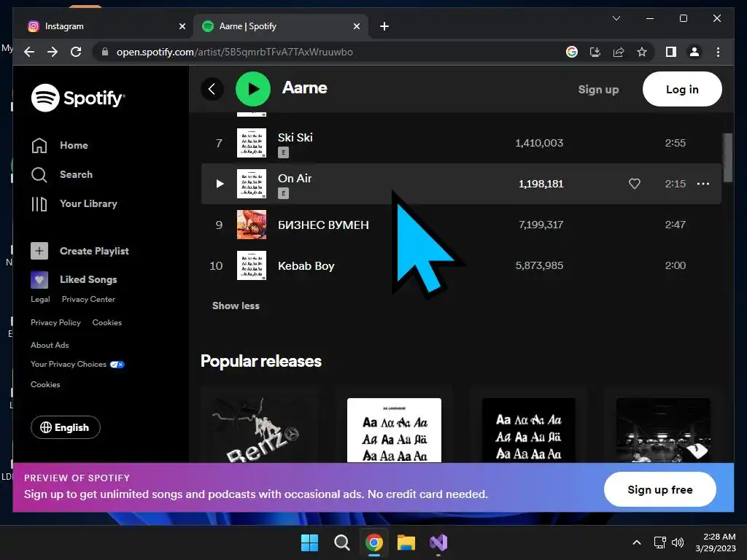Screen dimensions: 747x560
Task: Open the dark parking garage release cover
Action: coord(663,430)
